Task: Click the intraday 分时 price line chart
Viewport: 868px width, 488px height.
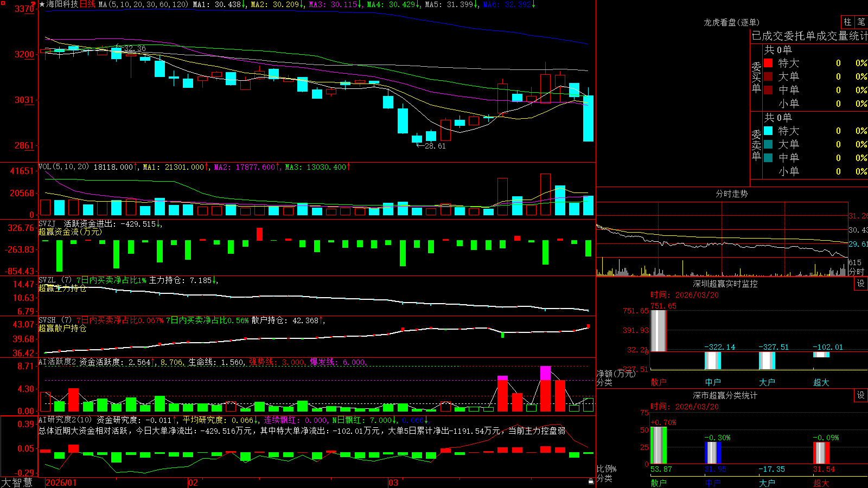Action: click(x=722, y=240)
